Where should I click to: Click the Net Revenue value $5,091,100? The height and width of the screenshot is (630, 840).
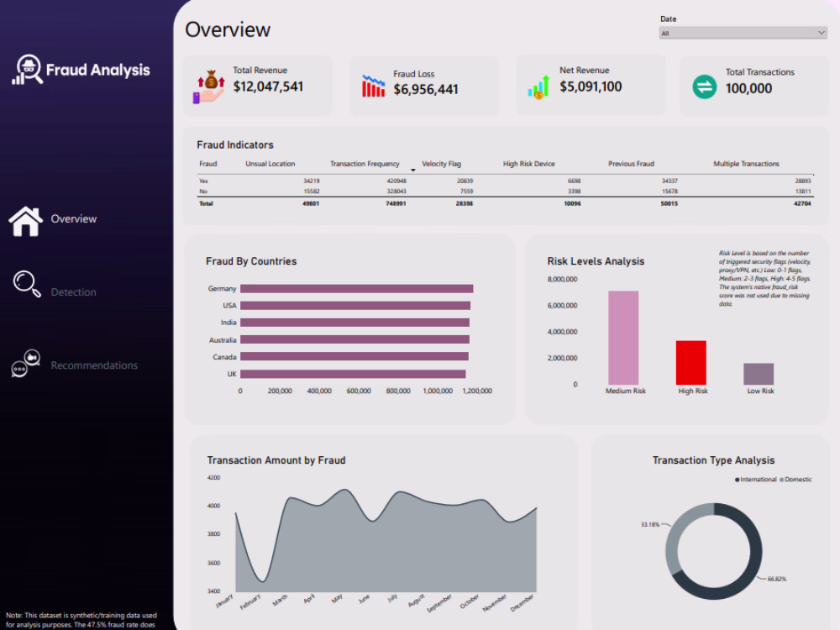(x=591, y=87)
